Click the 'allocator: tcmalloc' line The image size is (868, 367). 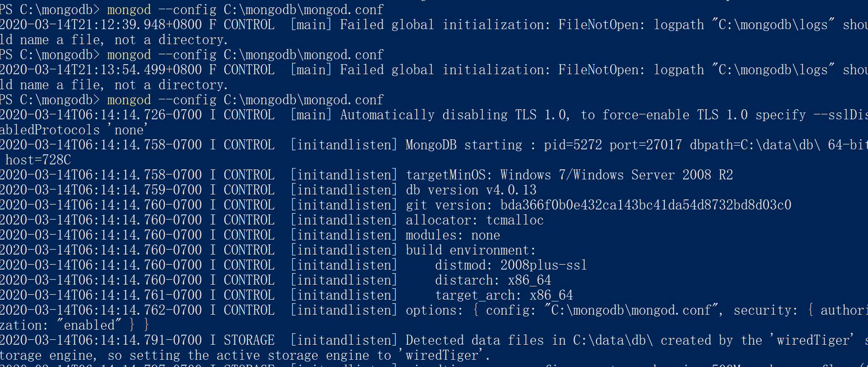coord(474,220)
